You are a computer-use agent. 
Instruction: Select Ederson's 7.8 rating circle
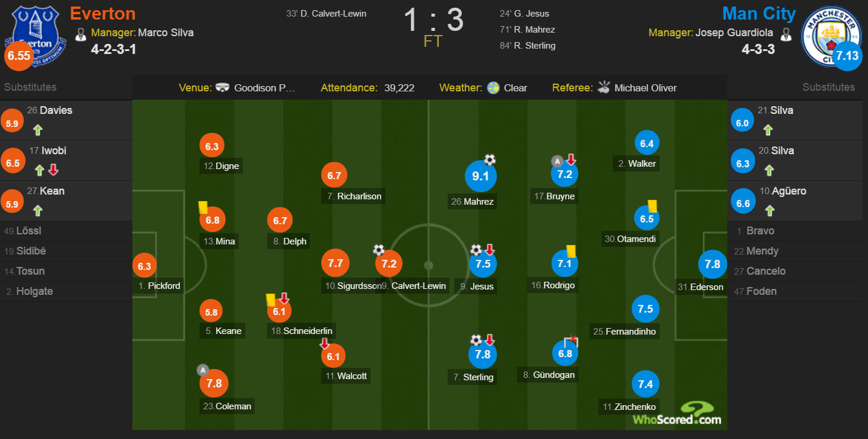[711, 265]
